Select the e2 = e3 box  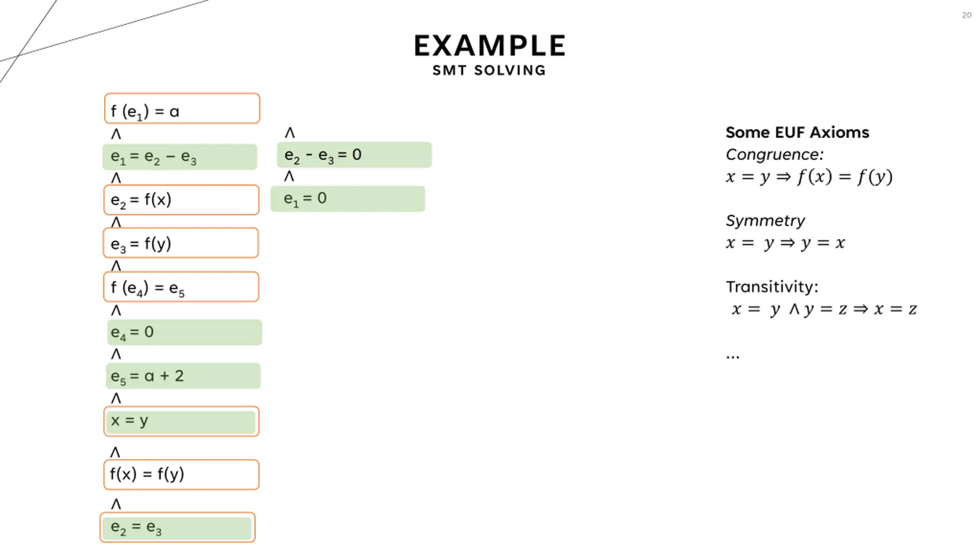pos(178,527)
